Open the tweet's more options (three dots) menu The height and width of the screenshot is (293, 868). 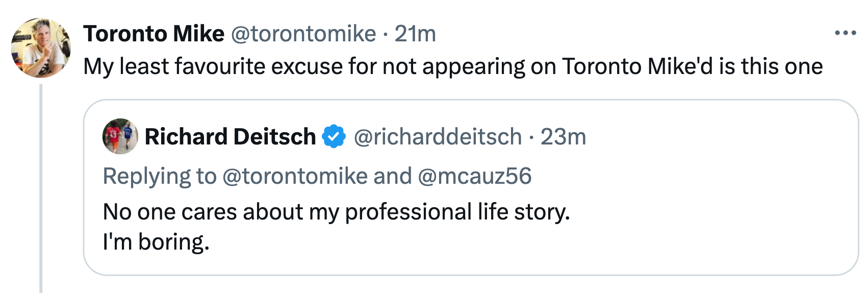tap(845, 34)
